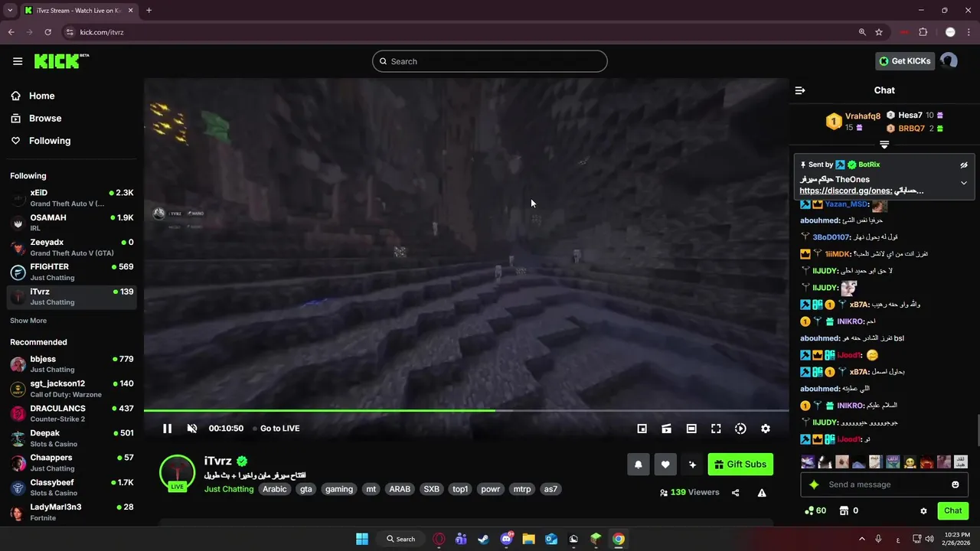This screenshot has height=551, width=980.
Task: Open Chrome three-dot menu
Action: (969, 32)
